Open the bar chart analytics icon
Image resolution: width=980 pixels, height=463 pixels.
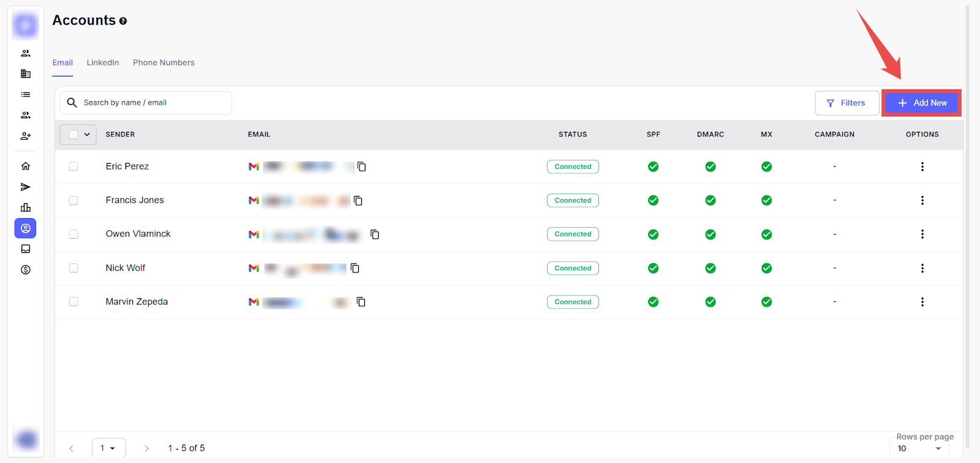(x=26, y=208)
